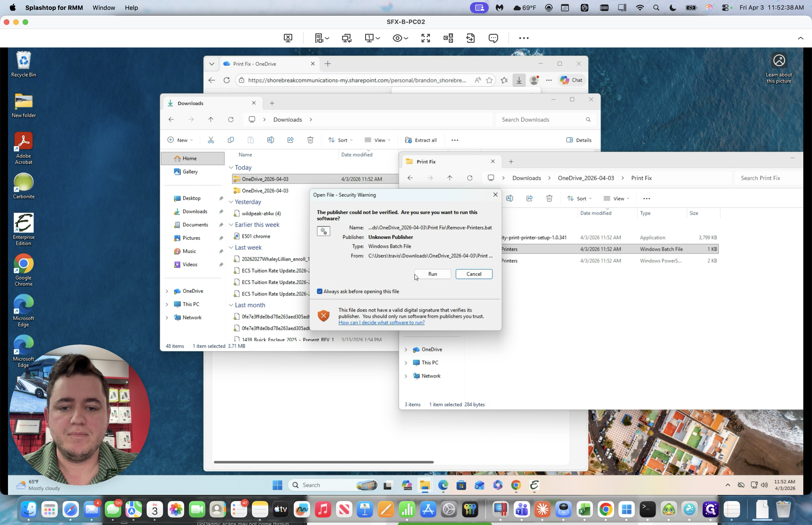Expand OneDrive tree in Downloads sidebar
The image size is (812, 525).
(167, 291)
